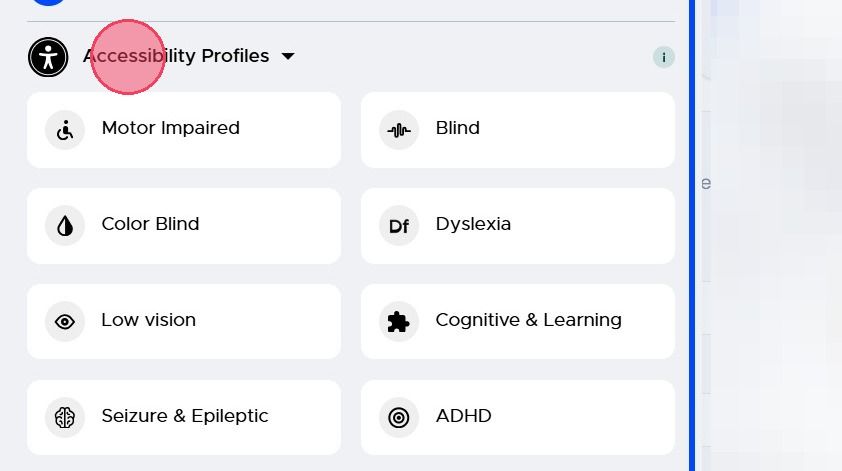842x471 pixels.
Task: Select the Color Blind profile label
Action: click(150, 224)
